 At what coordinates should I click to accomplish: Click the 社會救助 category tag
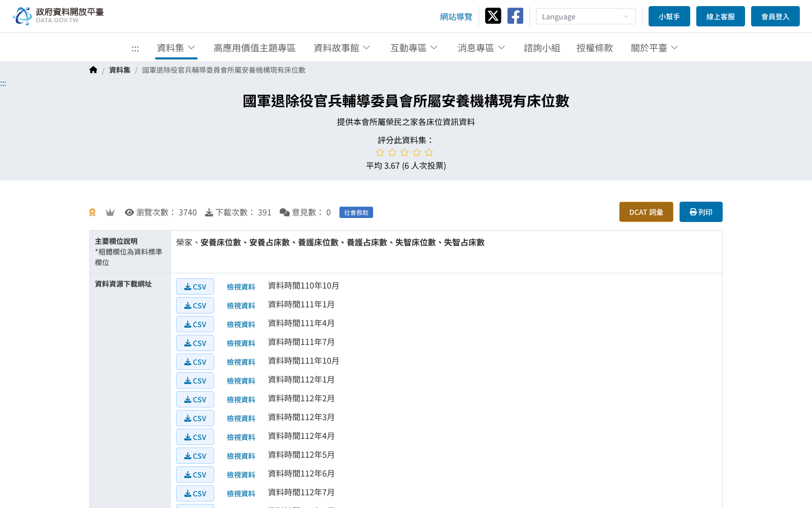(356, 212)
